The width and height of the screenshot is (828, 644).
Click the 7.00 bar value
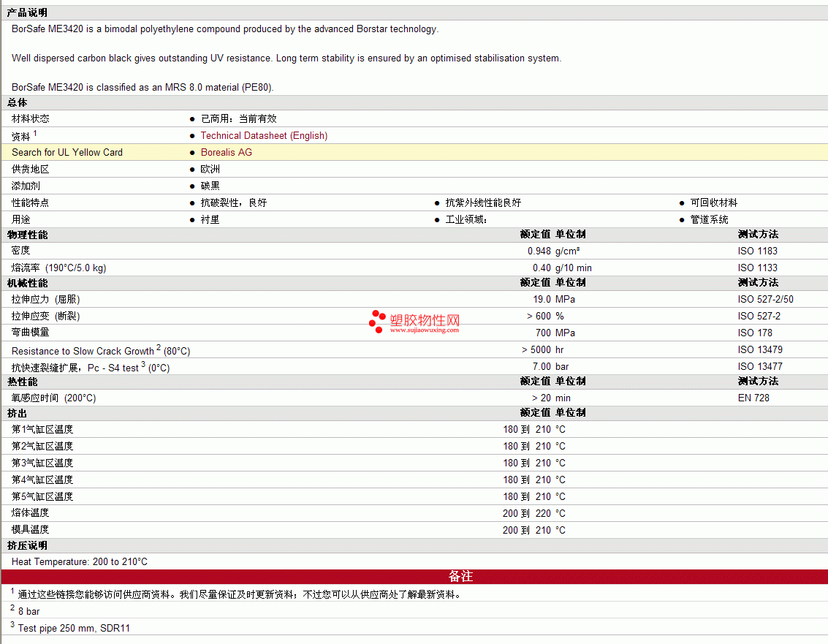(542, 367)
